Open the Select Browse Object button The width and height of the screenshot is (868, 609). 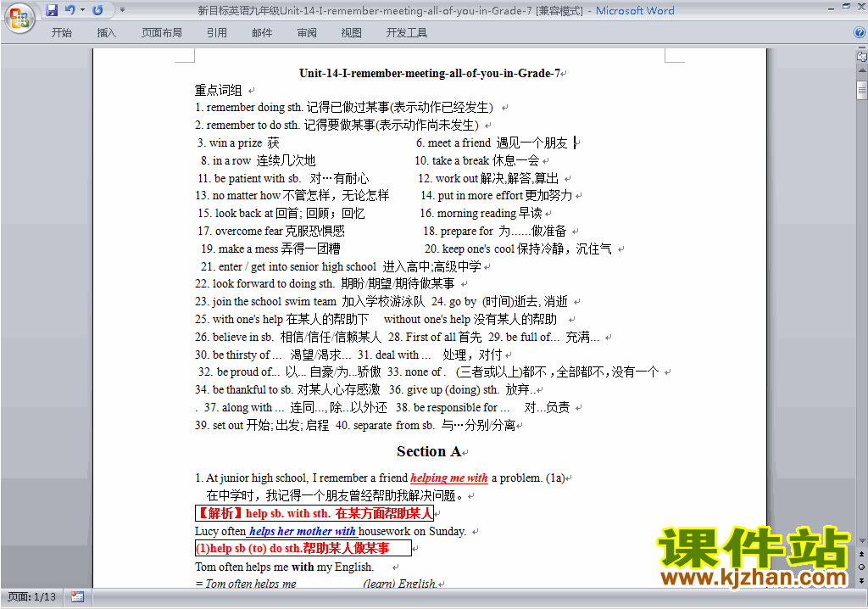click(861, 567)
